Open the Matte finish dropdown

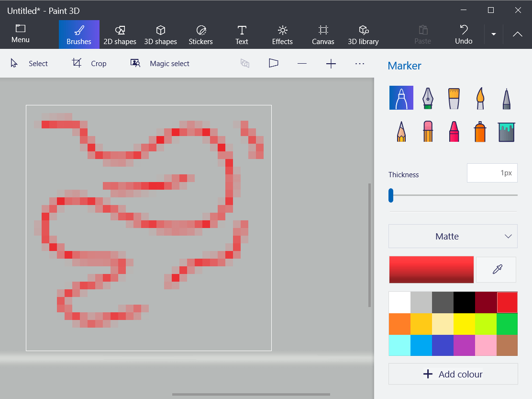pyautogui.click(x=453, y=236)
